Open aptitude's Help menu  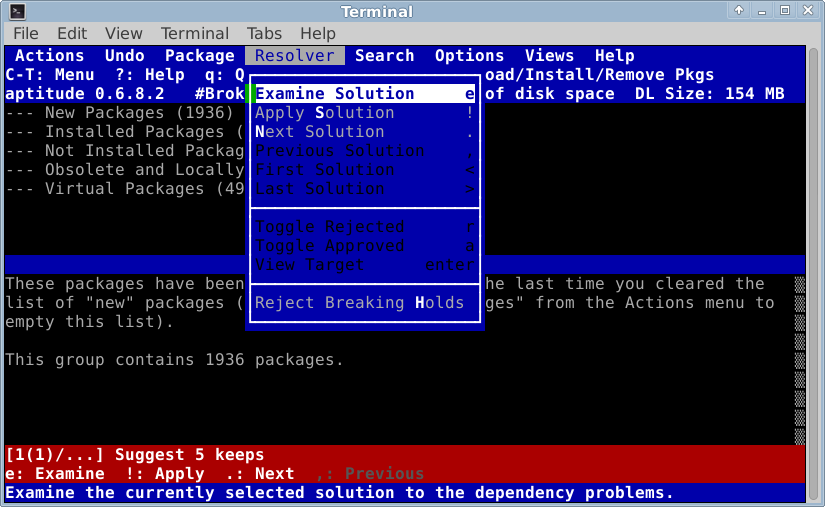click(615, 56)
